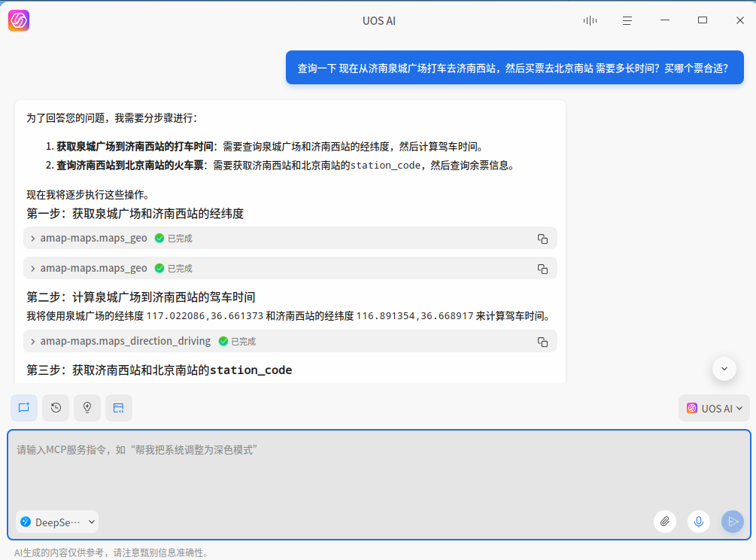Click the UOS AI window title
The height and width of the screenshot is (560, 756).
tap(379, 21)
